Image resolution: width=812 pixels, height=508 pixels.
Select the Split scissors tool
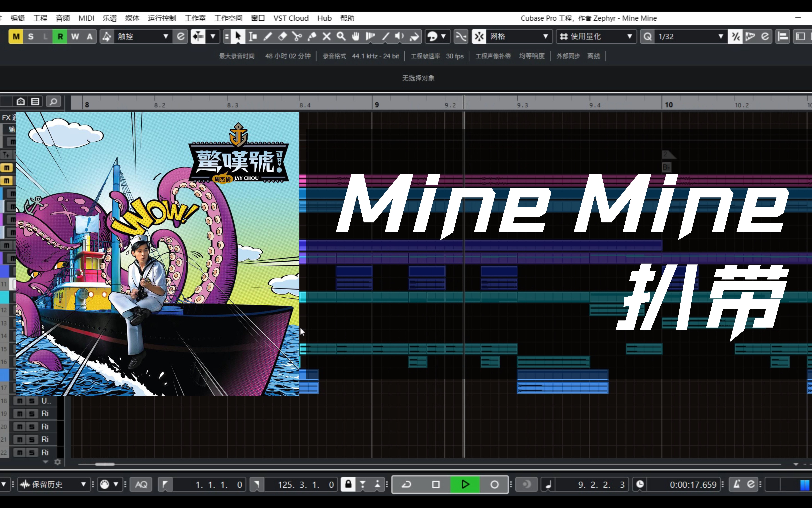pyautogui.click(x=297, y=36)
